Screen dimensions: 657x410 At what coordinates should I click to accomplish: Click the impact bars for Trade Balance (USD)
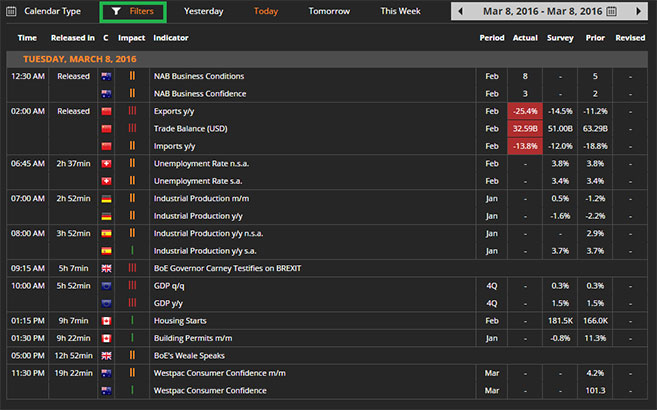tap(132, 128)
